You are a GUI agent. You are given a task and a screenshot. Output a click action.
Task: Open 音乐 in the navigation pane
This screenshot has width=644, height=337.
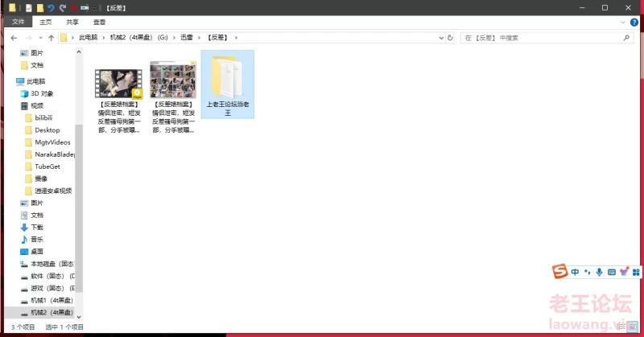pyautogui.click(x=31, y=240)
